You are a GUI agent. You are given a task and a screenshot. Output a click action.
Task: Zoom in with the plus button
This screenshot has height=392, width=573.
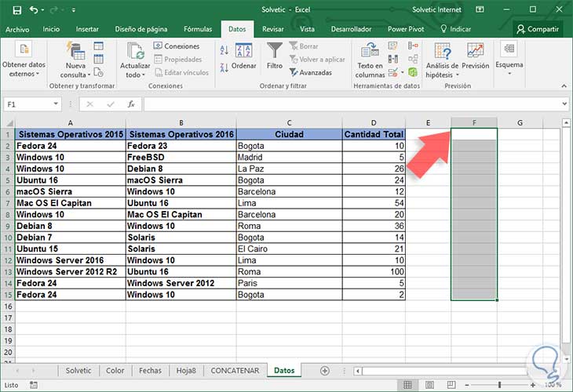[x=533, y=385]
